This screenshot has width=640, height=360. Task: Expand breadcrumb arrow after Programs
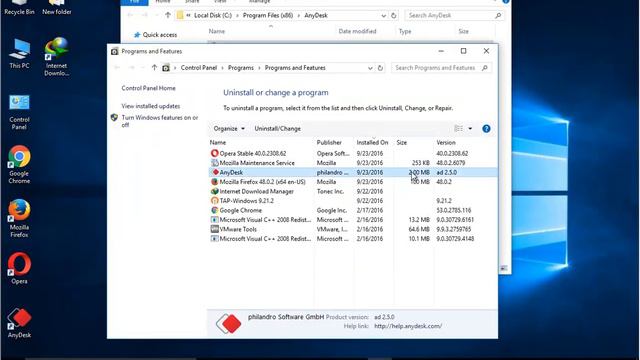[259, 68]
